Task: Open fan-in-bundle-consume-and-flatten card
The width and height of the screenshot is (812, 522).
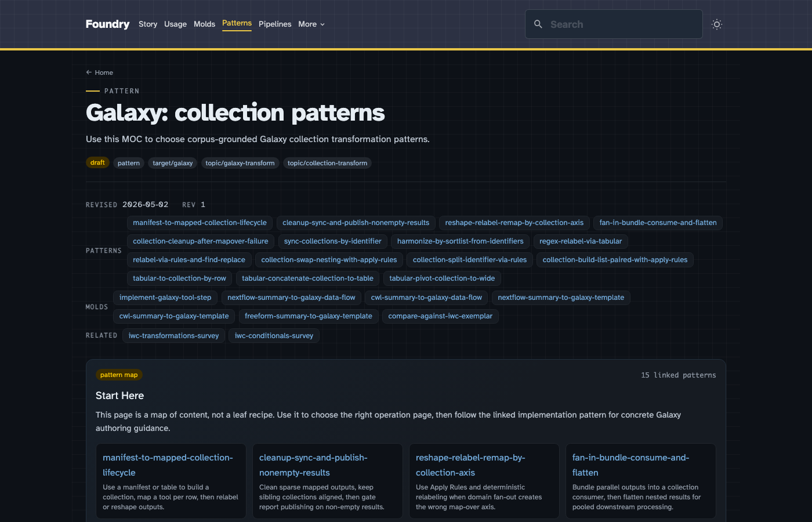Action: coord(641,481)
